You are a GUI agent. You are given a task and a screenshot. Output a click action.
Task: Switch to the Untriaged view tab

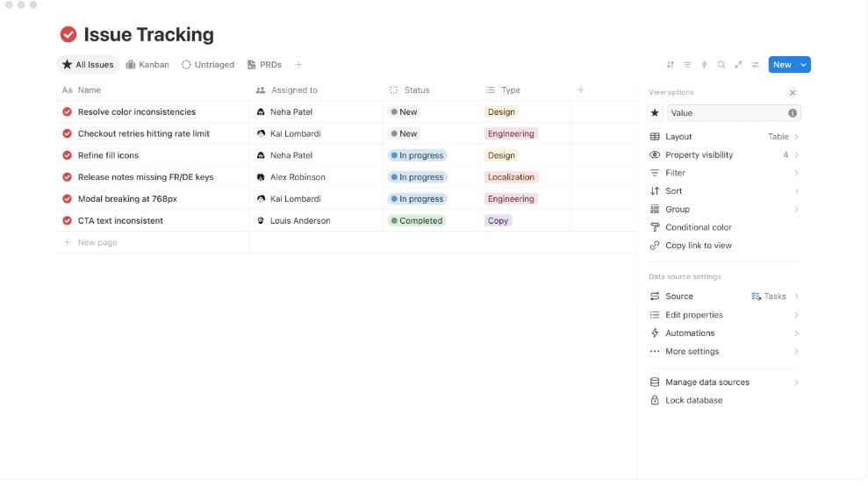point(208,65)
